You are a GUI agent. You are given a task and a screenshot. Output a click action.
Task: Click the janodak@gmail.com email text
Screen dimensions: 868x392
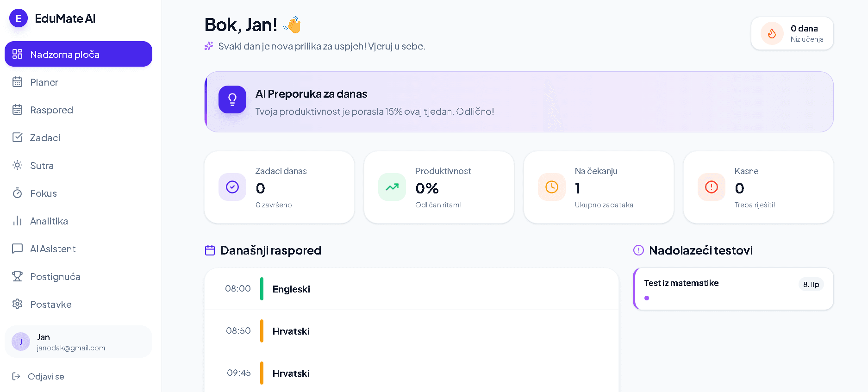(71, 348)
